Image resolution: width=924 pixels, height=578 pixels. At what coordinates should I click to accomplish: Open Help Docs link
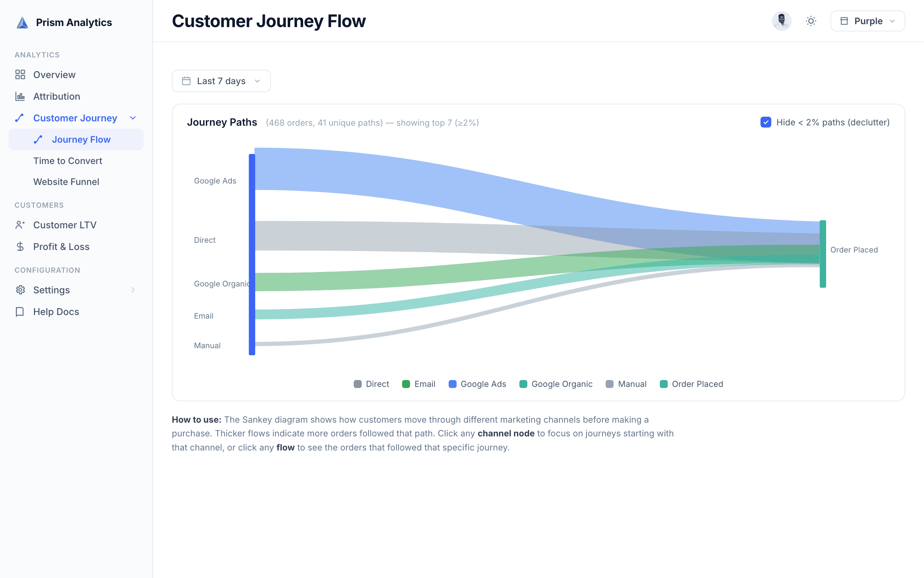[x=76, y=311]
